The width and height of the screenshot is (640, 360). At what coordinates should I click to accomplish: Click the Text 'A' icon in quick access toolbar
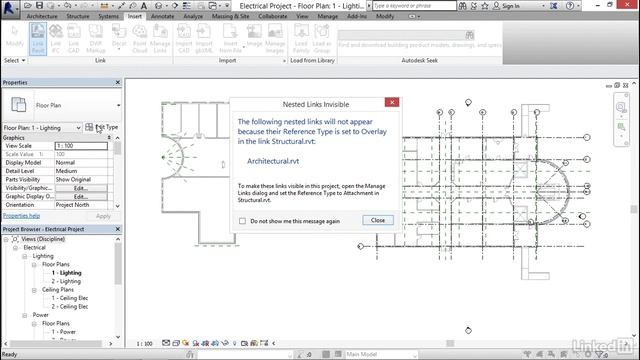point(144,6)
